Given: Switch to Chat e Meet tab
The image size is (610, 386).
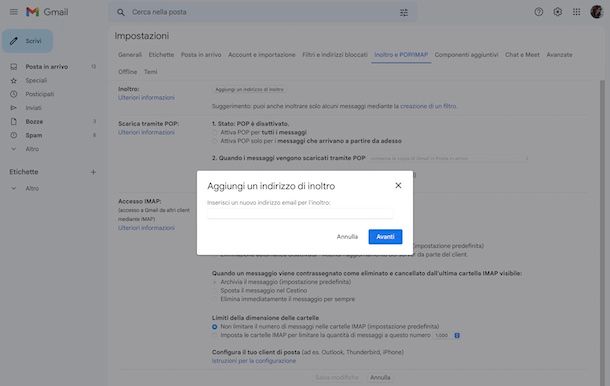Looking at the screenshot, I should [522, 55].
